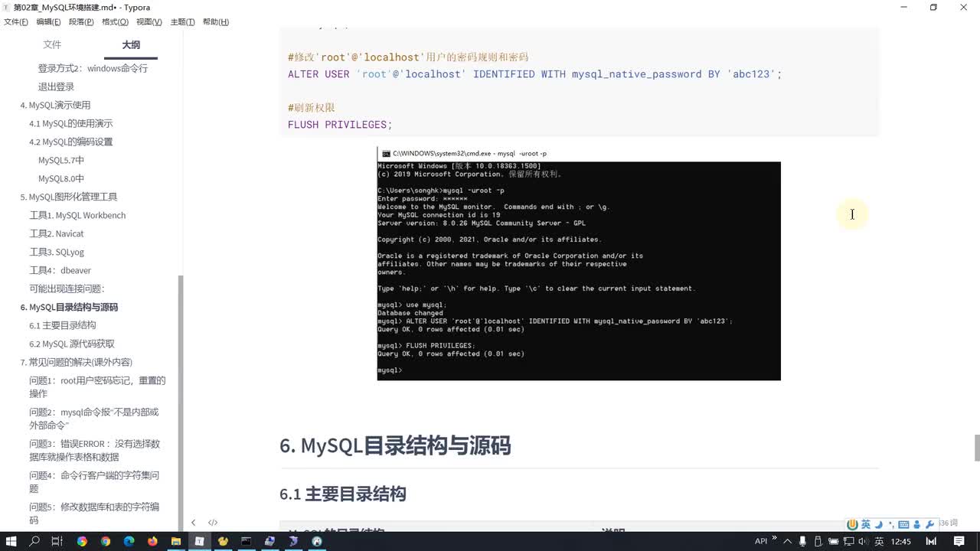Click the subheading 6.1 主要目录结构 in document
The image size is (980, 551).
[x=343, y=494]
